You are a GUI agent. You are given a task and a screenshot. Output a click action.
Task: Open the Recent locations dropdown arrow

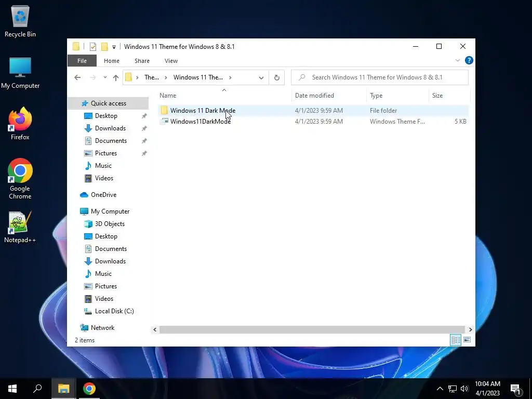pyautogui.click(x=105, y=77)
